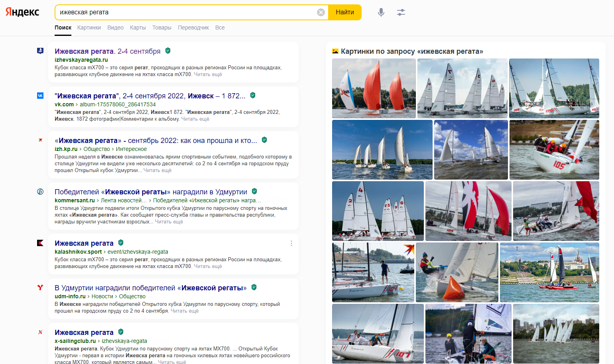This screenshot has height=364, width=614.
Task: Click 'Читать ещё' in the udm-info.ru snippet
Action: pos(185,311)
